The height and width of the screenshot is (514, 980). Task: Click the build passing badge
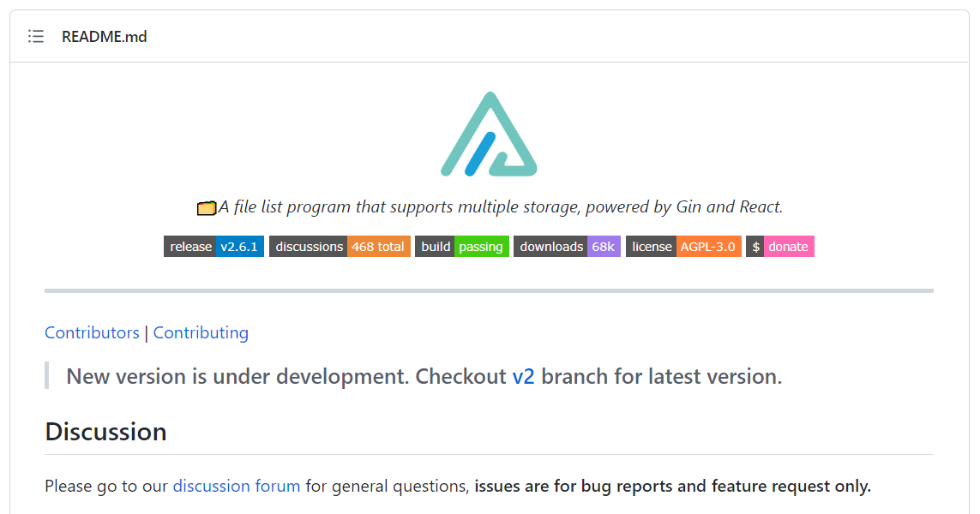(462, 246)
